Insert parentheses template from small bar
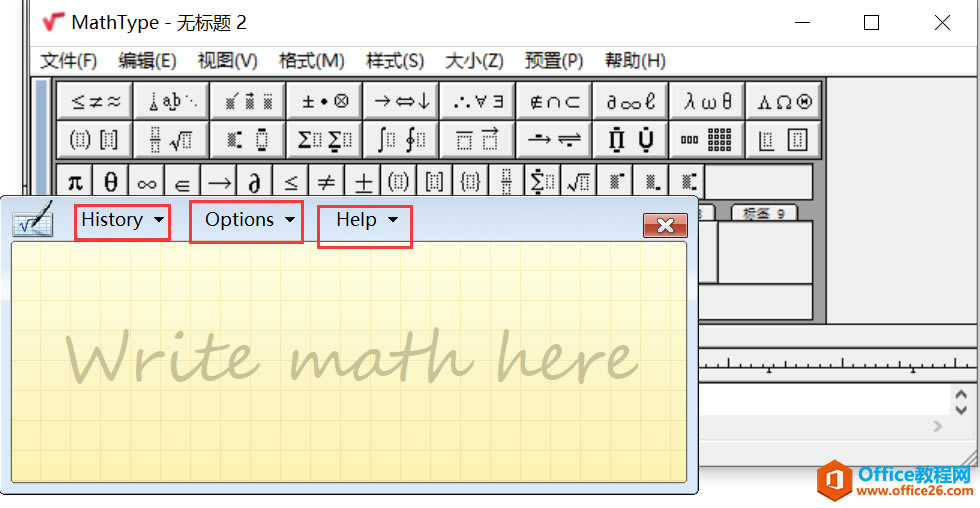This screenshot has height=508, width=980. [x=398, y=182]
